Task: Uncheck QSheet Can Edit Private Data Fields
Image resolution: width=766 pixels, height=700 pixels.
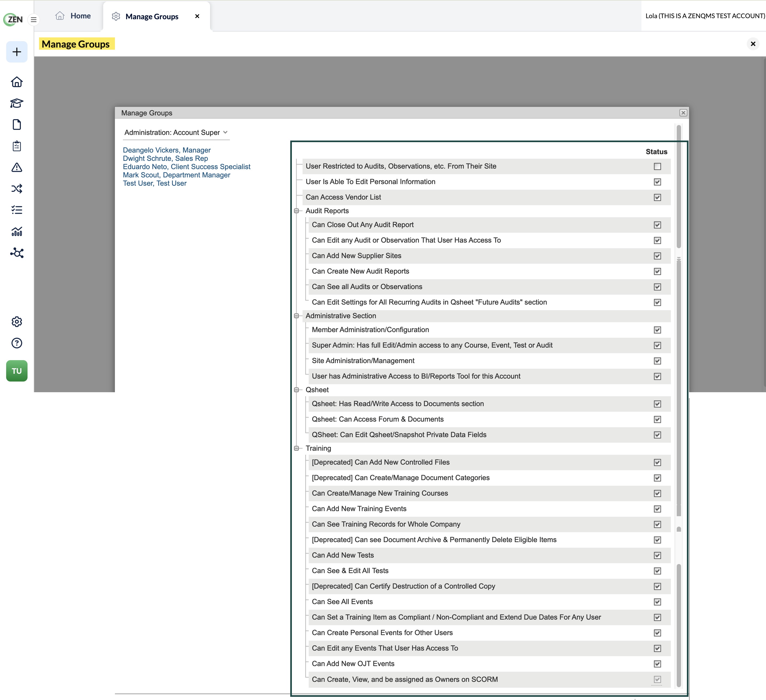Action: point(657,435)
